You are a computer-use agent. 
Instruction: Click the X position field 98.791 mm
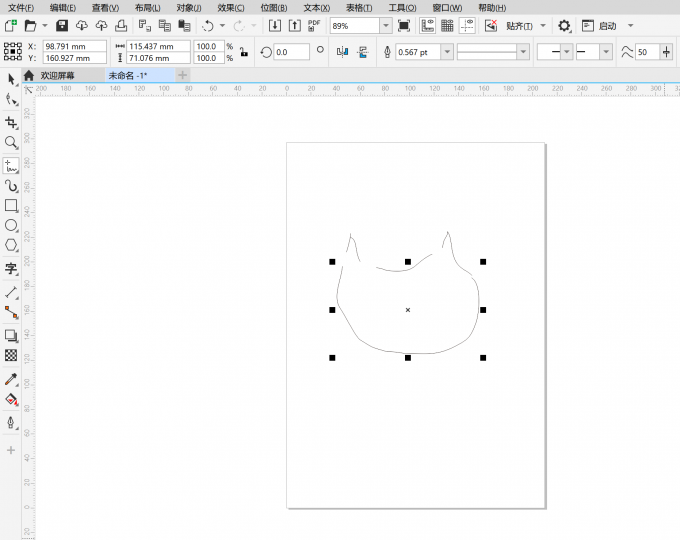[75, 46]
